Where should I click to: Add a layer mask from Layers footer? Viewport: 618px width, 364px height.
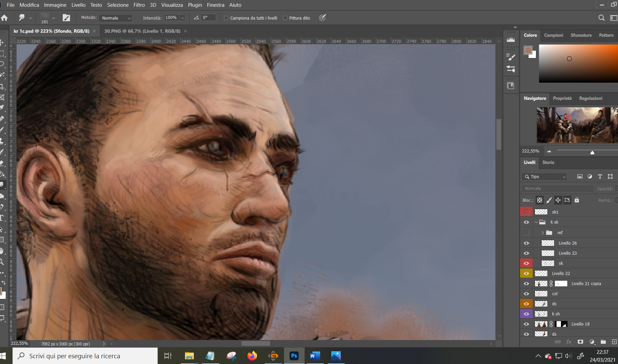pos(580,342)
